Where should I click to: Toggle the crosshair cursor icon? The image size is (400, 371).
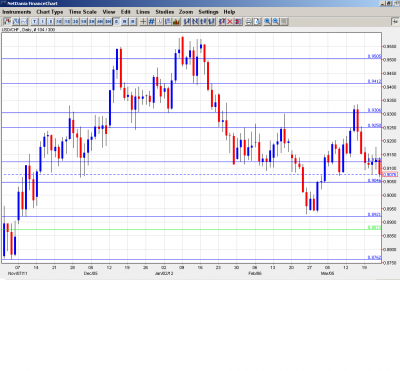pos(143,22)
